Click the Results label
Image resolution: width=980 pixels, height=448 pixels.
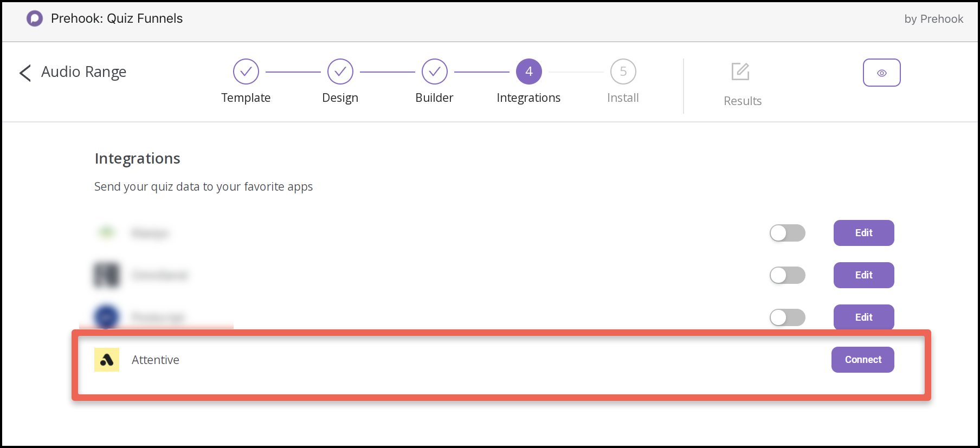tap(743, 101)
